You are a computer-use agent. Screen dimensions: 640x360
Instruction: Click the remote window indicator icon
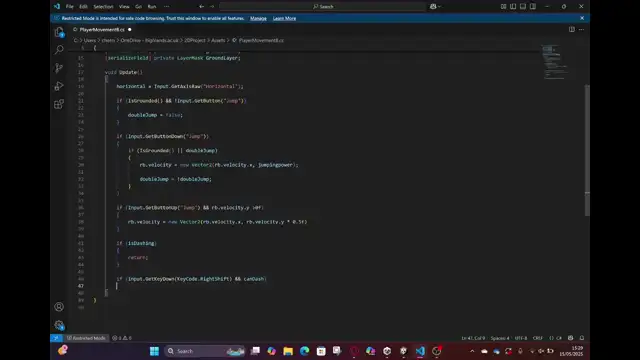(x=56, y=338)
